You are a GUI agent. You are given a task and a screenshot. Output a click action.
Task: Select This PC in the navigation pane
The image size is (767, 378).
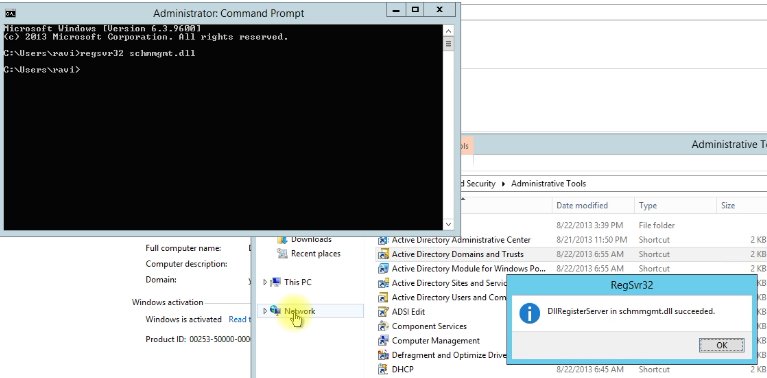coord(297,282)
